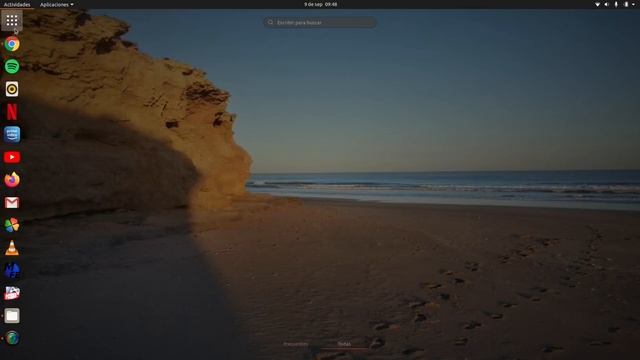Expand the Aplicaciones menu
This screenshot has width=640, height=360.
[x=56, y=4]
